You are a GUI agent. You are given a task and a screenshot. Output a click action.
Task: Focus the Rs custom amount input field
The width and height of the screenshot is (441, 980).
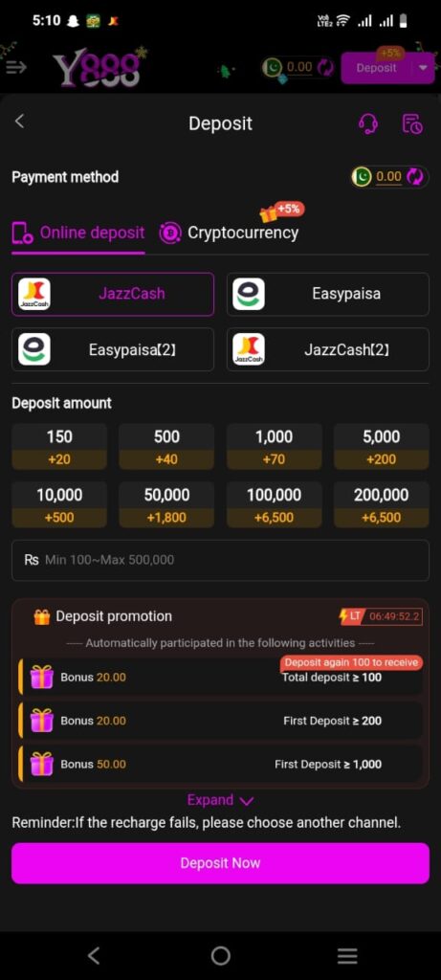(x=220, y=560)
